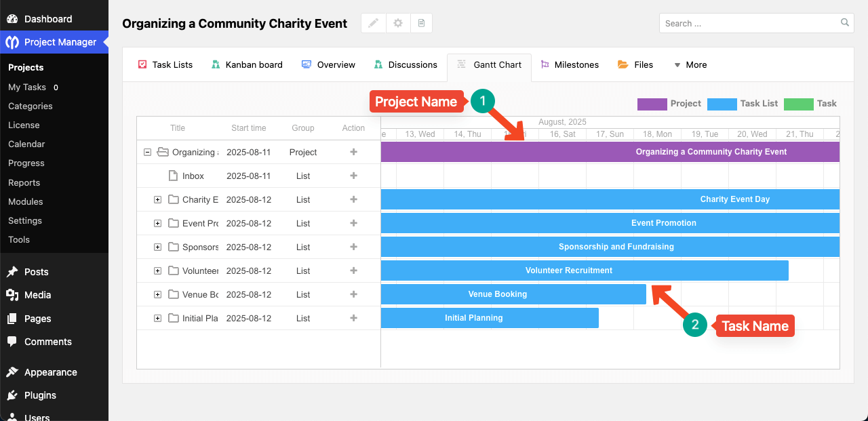Open License sidebar link

tap(24, 125)
